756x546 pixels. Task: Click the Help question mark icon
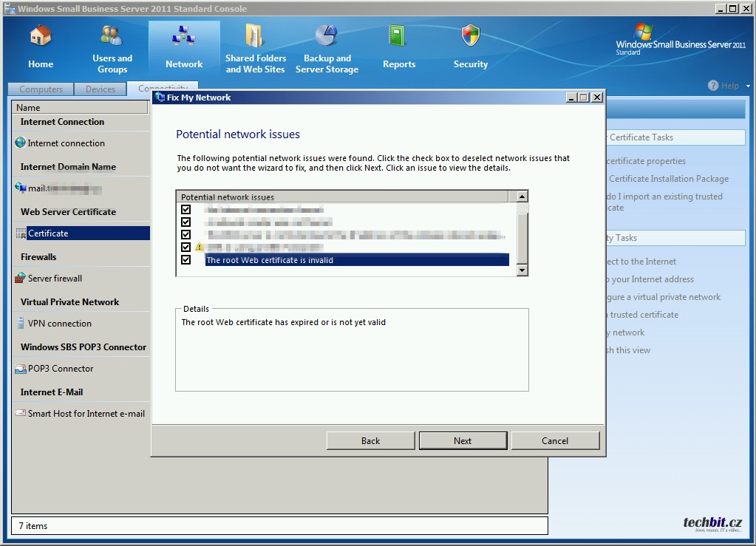point(713,86)
